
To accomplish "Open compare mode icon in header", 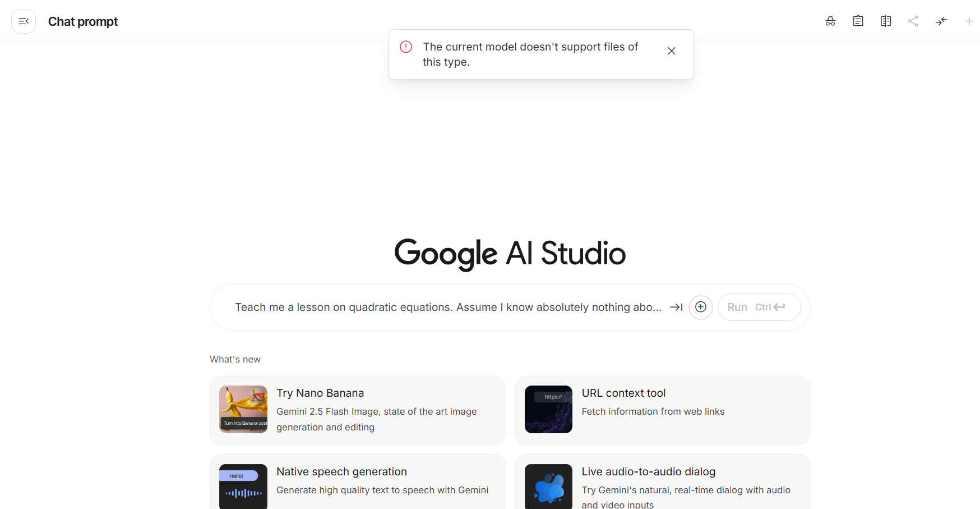I will click(886, 21).
